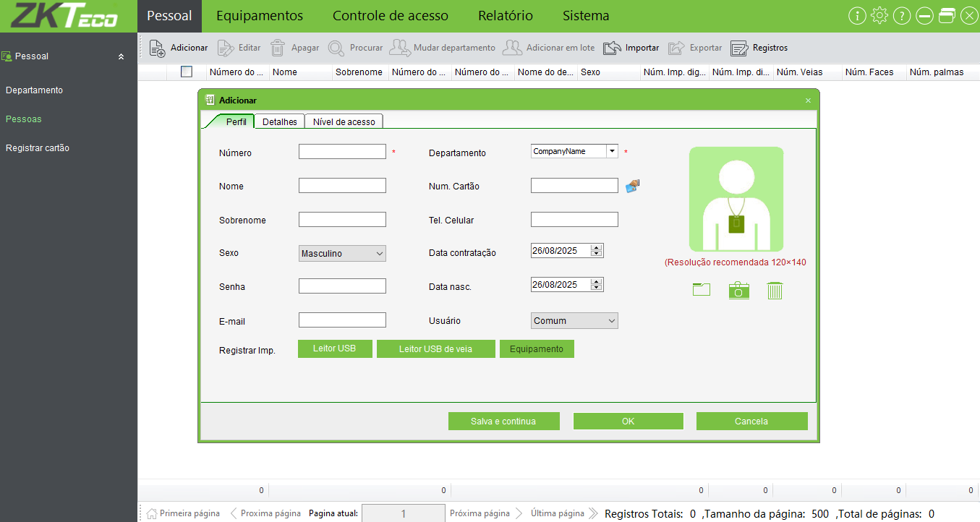Click the green folder icon to browse photo

701,290
